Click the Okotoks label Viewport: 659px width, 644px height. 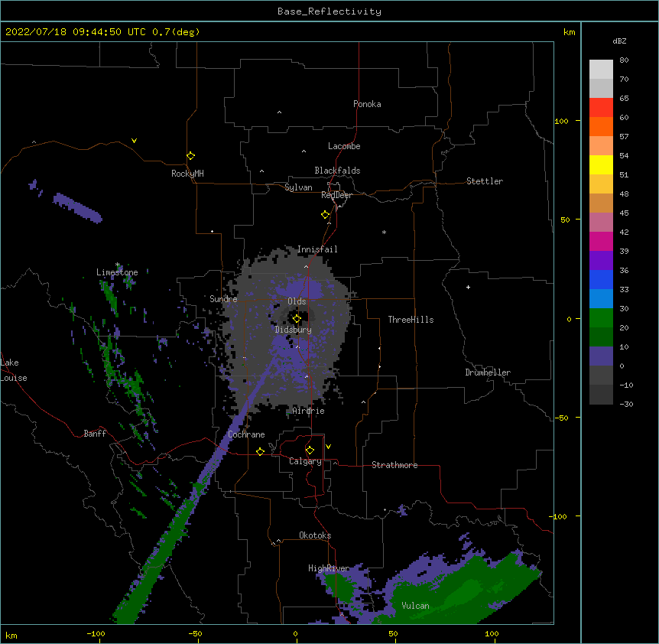tap(315, 535)
